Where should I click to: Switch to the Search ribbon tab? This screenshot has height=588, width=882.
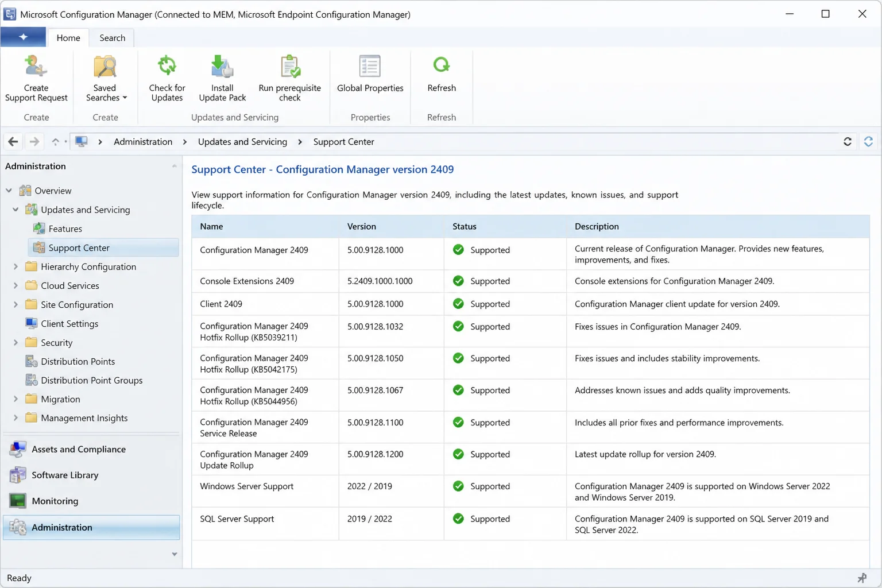pos(112,38)
